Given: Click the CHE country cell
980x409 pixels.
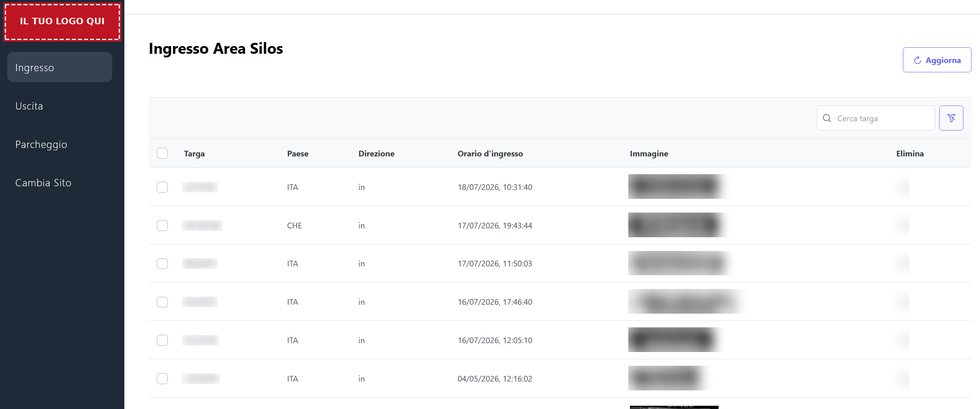Looking at the screenshot, I should (294, 226).
